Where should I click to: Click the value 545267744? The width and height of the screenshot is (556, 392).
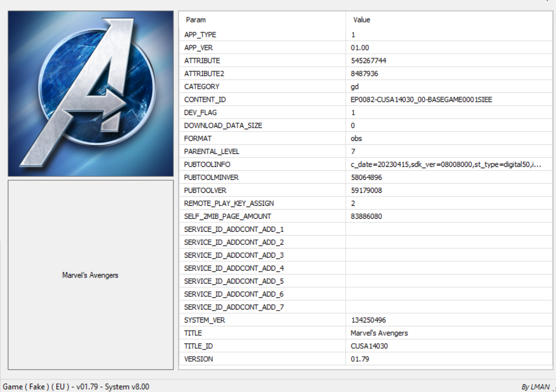click(x=369, y=61)
